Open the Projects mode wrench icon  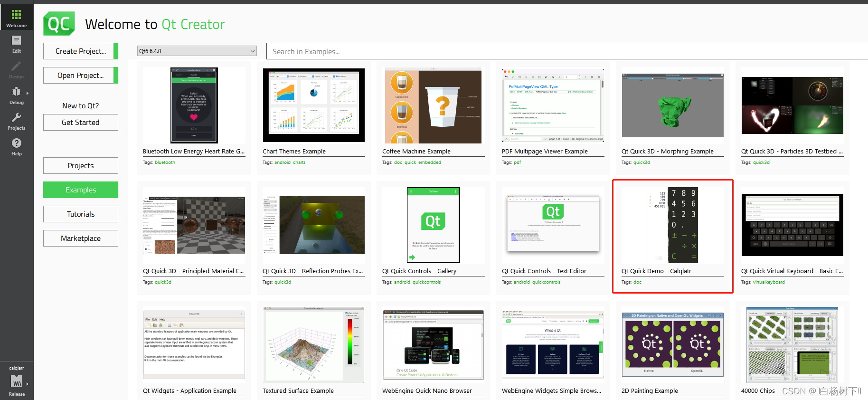17,117
